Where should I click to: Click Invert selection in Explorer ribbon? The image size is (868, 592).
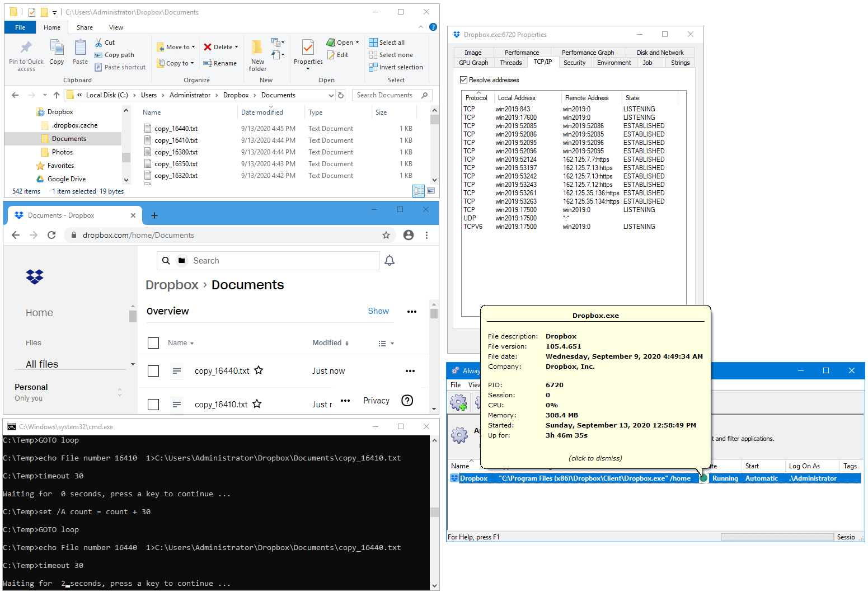[396, 67]
